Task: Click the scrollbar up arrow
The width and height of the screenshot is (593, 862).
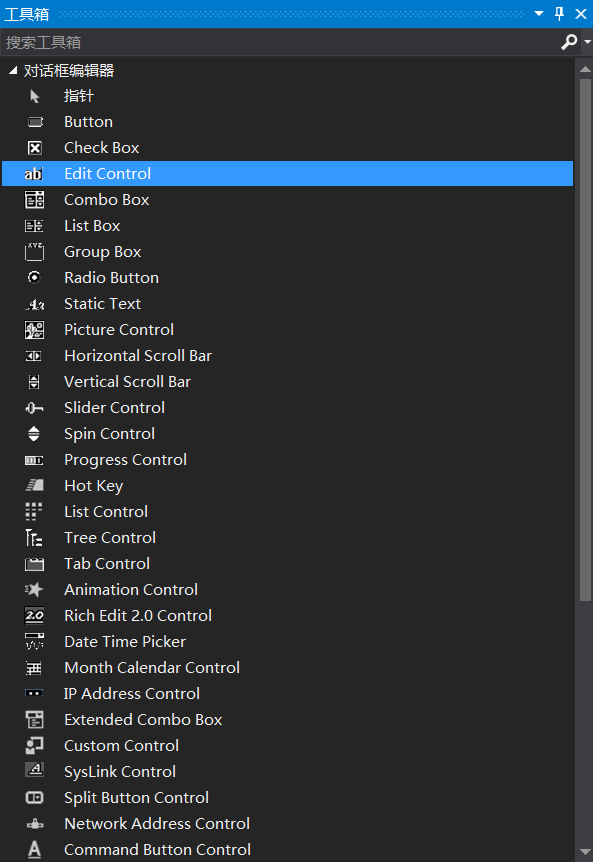Action: point(585,69)
